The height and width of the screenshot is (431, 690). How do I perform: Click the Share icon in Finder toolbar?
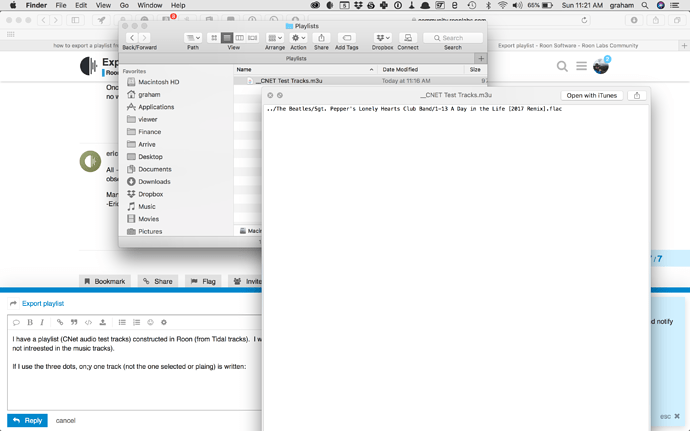tap(321, 38)
